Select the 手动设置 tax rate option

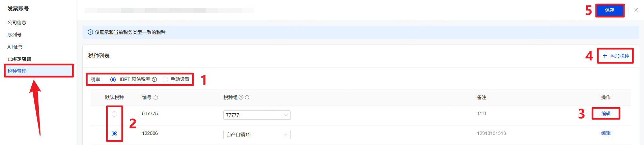click(165, 80)
